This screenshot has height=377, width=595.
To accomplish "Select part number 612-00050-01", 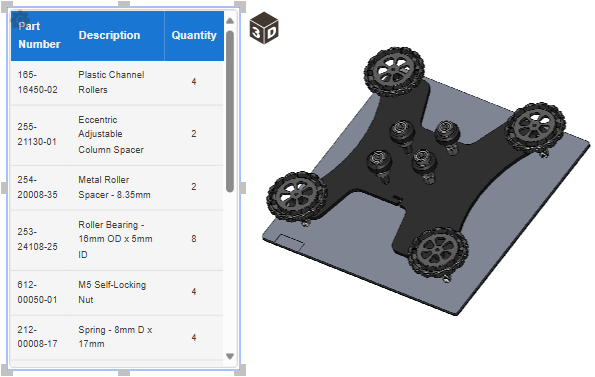I will [38, 292].
